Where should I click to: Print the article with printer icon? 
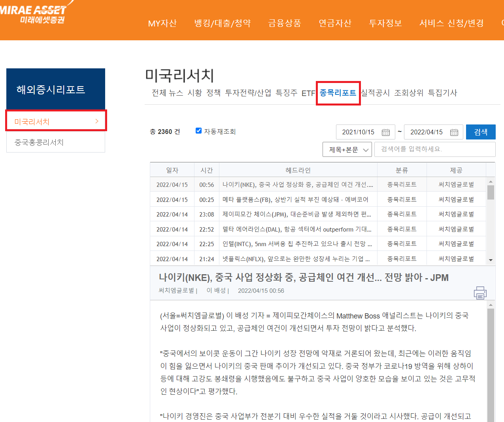tap(480, 293)
